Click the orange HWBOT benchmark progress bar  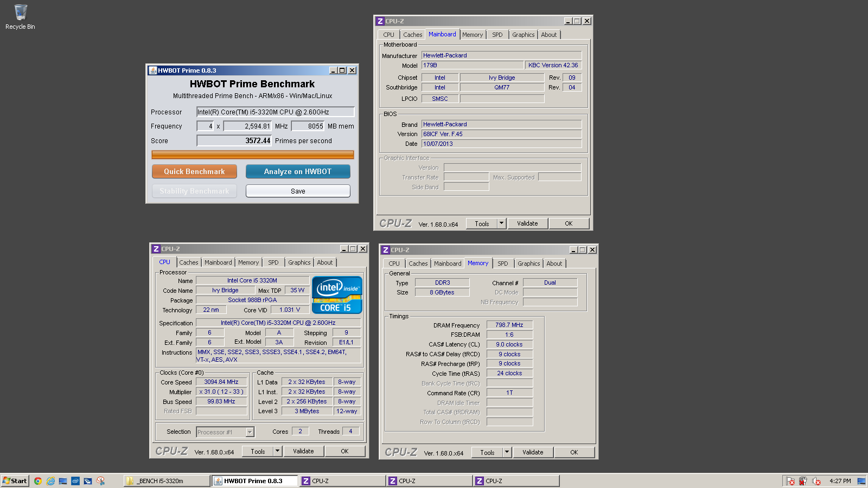253,155
